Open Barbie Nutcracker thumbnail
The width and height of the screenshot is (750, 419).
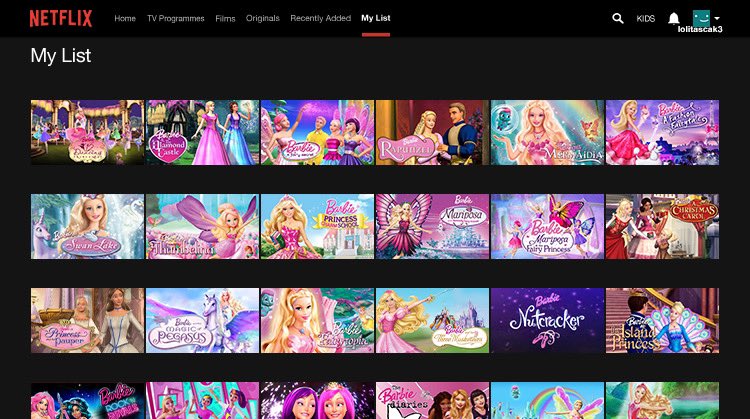click(x=547, y=320)
